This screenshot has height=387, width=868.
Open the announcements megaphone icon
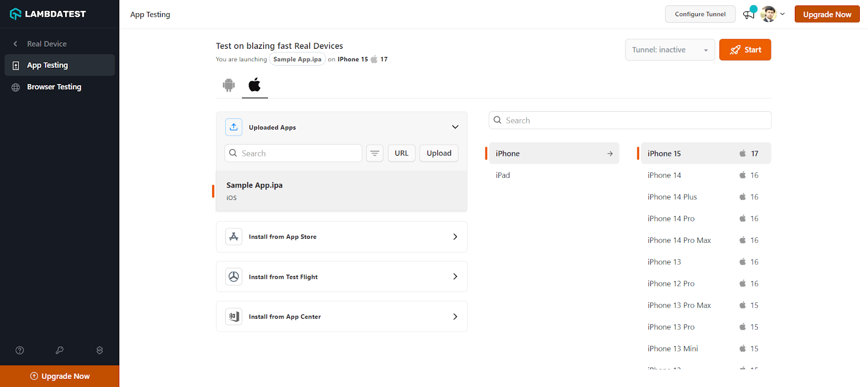[749, 14]
